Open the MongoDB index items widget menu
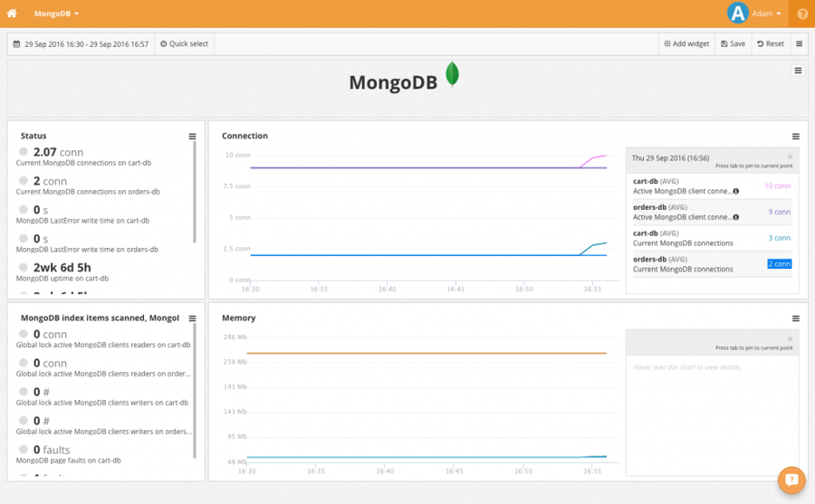Image resolution: width=815 pixels, height=504 pixels. click(x=192, y=319)
